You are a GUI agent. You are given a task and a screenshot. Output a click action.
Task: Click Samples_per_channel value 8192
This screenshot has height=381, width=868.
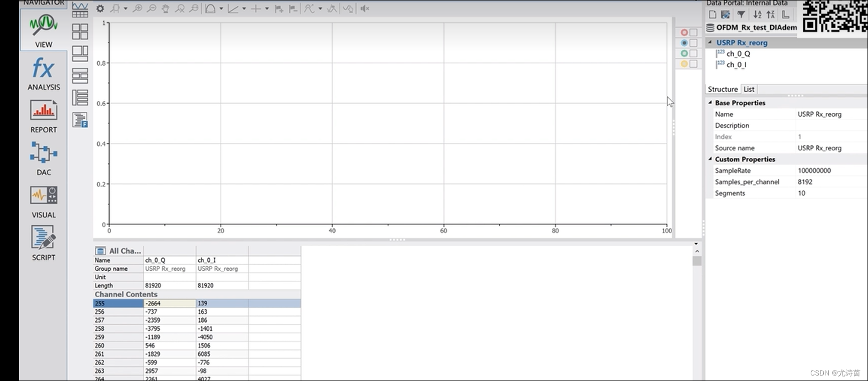(832, 182)
